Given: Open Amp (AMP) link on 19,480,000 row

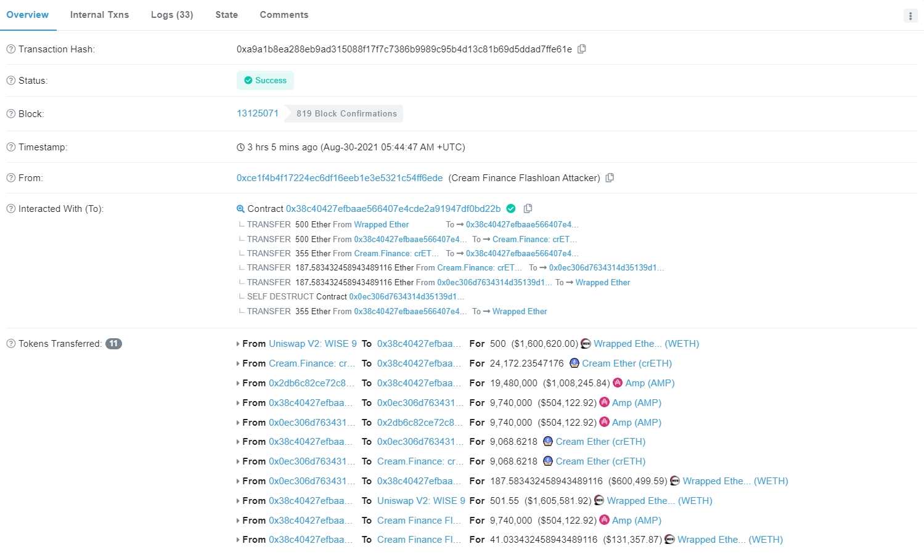Looking at the screenshot, I should pyautogui.click(x=650, y=383).
